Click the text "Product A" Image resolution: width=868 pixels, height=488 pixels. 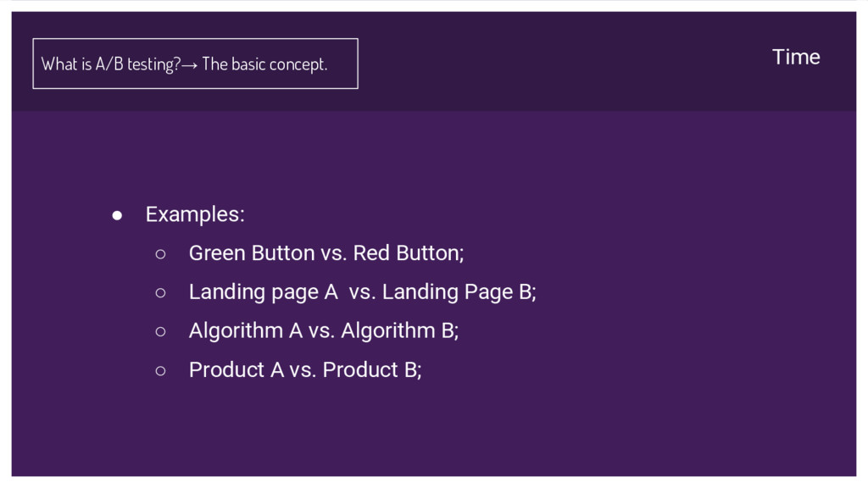(x=236, y=370)
